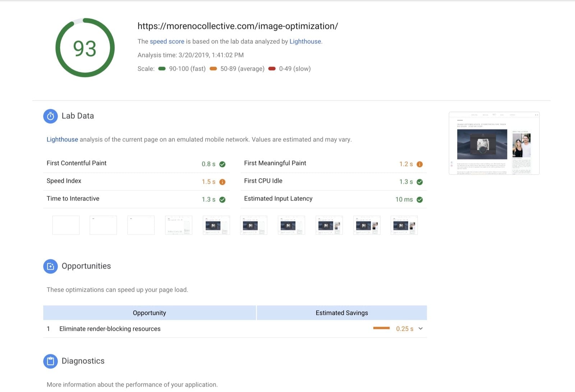
Task: Click orange info icon beside Speed Index
Action: (222, 182)
